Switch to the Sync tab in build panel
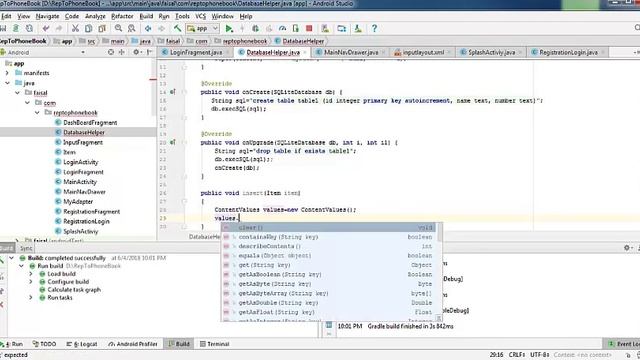 (x=26, y=248)
